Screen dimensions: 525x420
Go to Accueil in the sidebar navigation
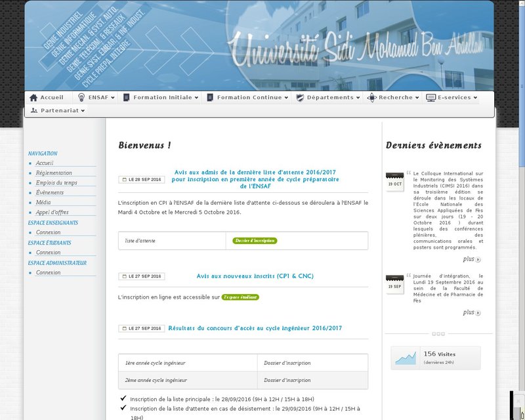(x=45, y=163)
